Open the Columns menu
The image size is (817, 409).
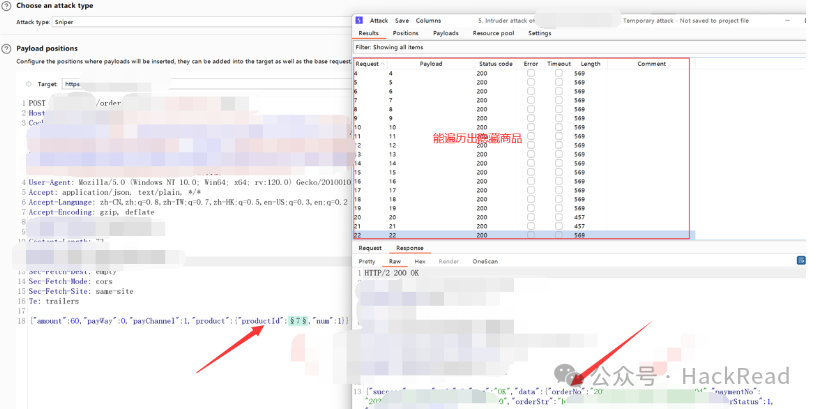pyautogui.click(x=428, y=20)
